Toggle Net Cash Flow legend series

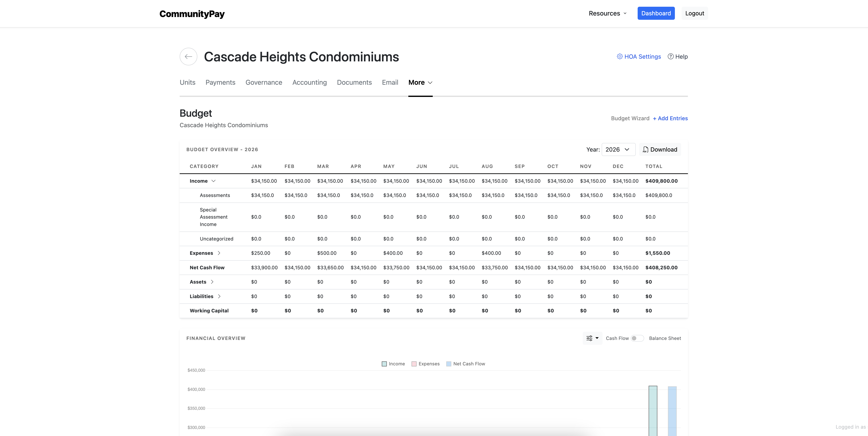point(465,364)
